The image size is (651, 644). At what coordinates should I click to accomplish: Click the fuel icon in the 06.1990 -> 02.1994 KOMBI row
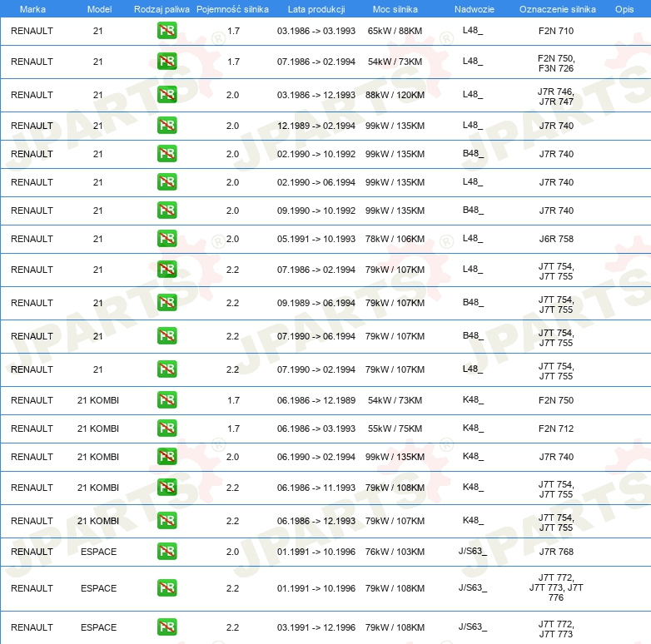[166, 457]
